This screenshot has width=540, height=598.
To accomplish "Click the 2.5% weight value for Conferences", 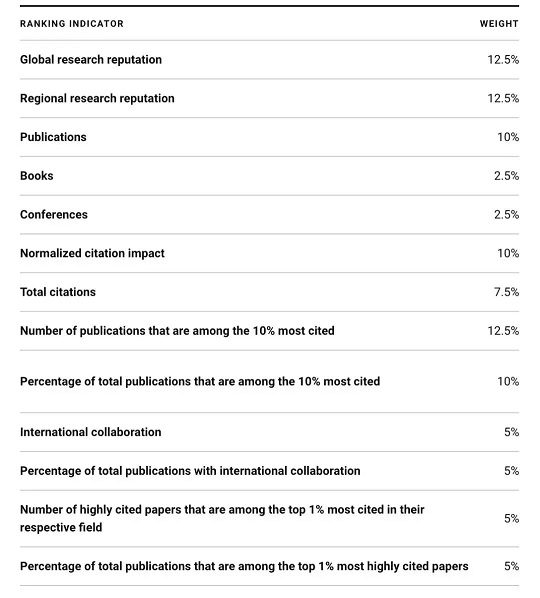I will 506,215.
